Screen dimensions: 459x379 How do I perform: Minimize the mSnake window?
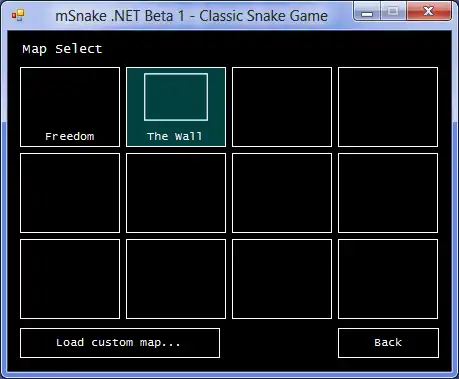[x=367, y=12]
